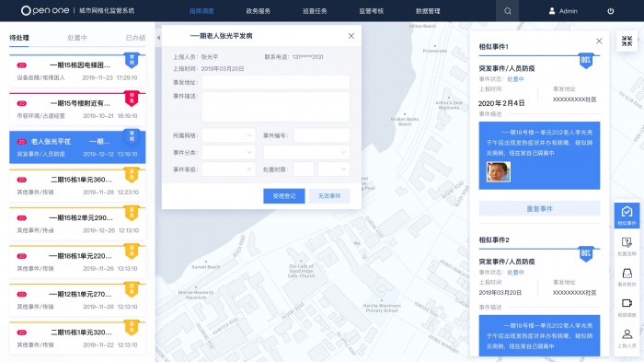The image size is (644, 362).
Task: Click the Open One logo
Action: point(45,10)
